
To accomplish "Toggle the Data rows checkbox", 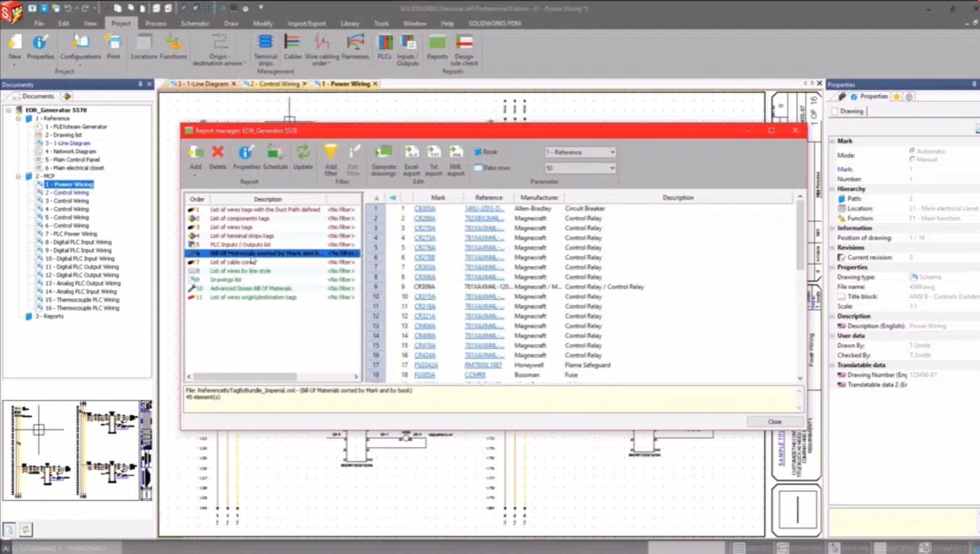I will (x=479, y=167).
